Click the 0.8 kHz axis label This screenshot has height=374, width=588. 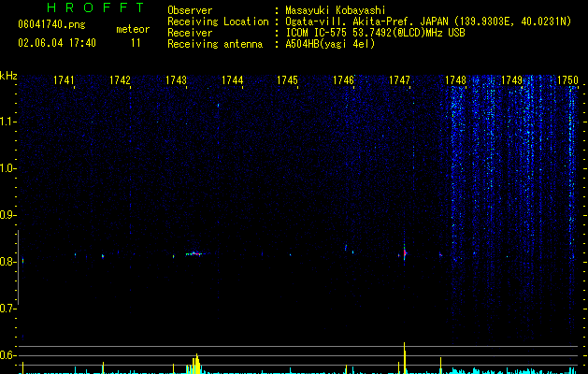(7, 262)
